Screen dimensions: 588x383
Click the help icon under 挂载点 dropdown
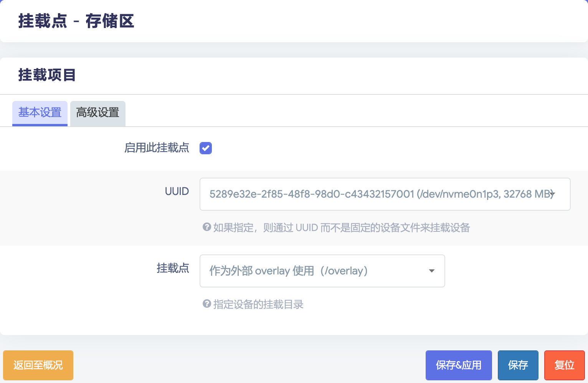click(207, 304)
